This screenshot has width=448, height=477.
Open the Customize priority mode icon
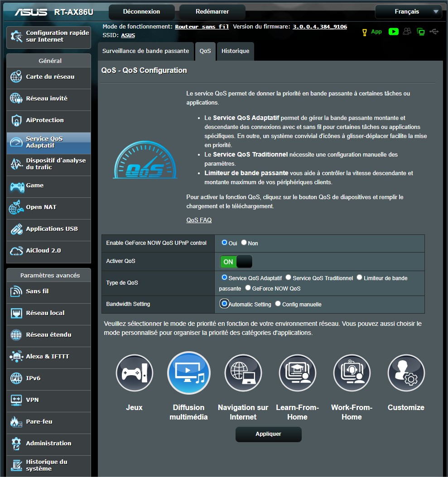point(406,373)
